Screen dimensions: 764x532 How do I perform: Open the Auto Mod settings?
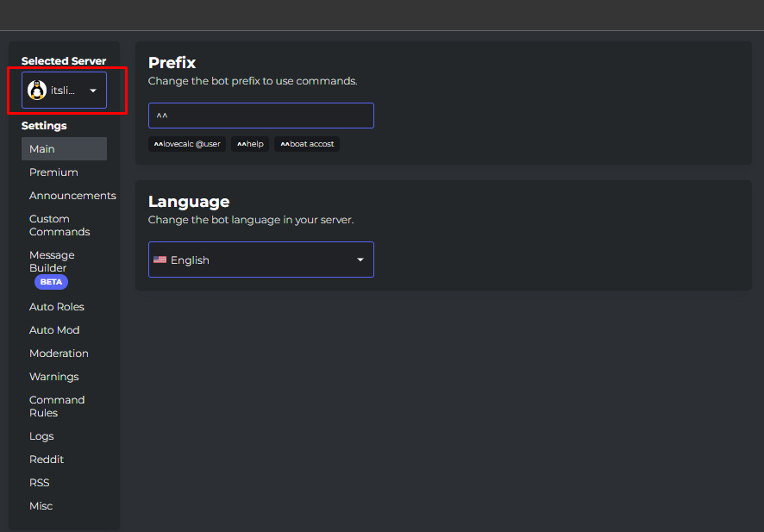pos(54,330)
